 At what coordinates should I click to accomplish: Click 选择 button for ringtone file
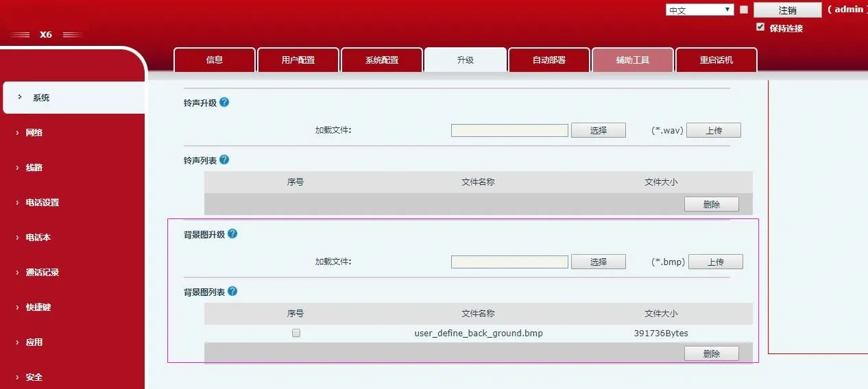pyautogui.click(x=598, y=130)
